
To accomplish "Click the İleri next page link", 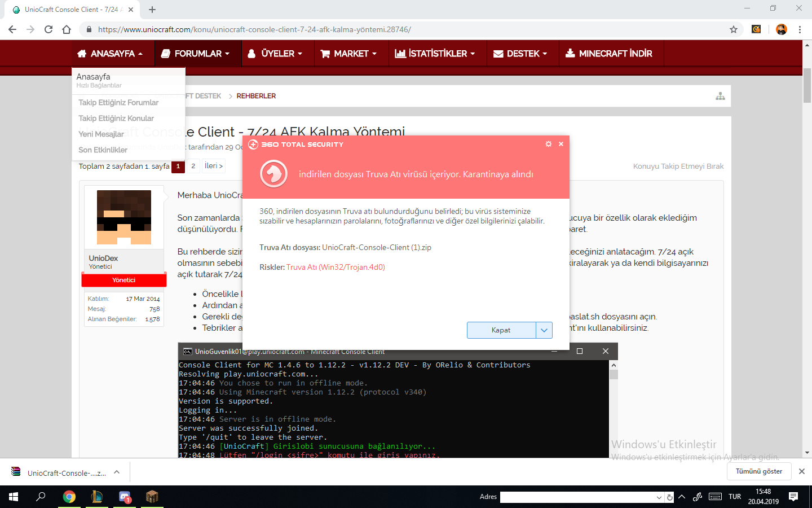I will pos(213,166).
